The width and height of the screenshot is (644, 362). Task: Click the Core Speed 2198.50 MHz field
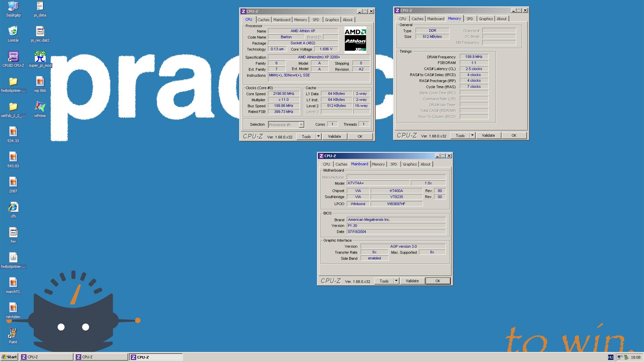(x=284, y=94)
